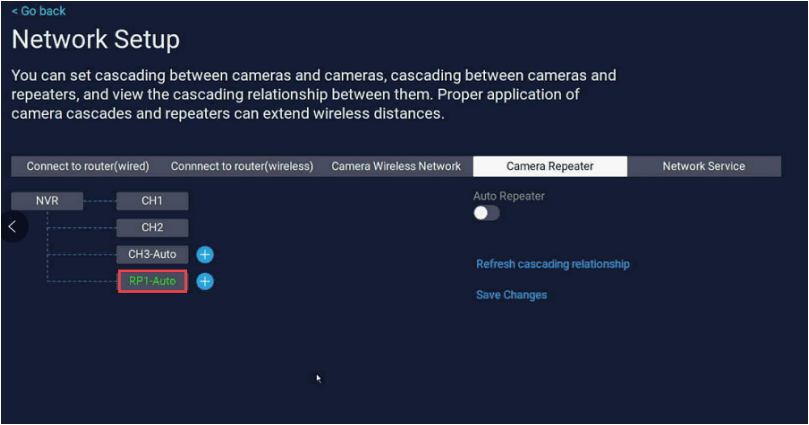
Task: Click the Auto Repeater label text
Action: [509, 196]
